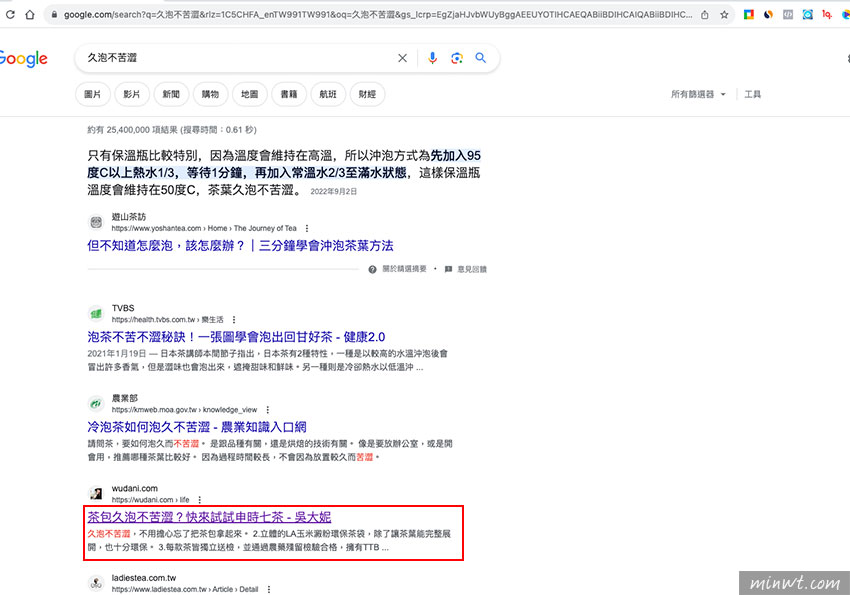Click the TVBS site favicon
850x595 pixels.
[96, 313]
